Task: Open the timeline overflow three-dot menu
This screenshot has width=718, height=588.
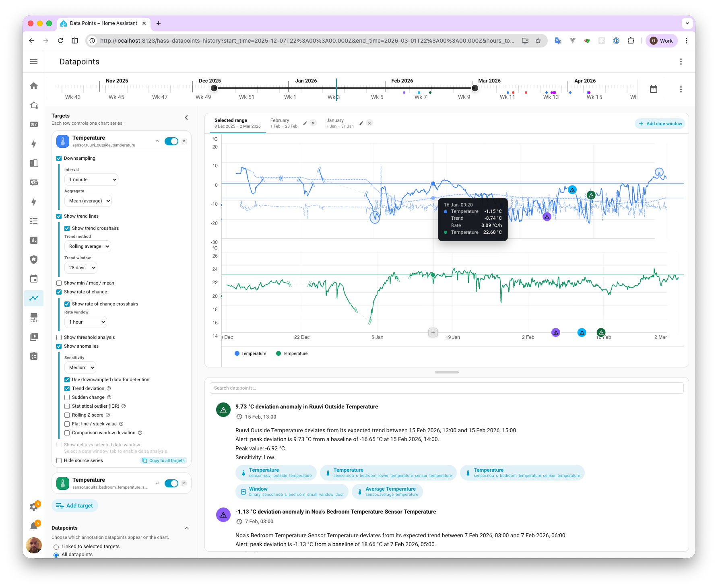Action: (x=681, y=89)
